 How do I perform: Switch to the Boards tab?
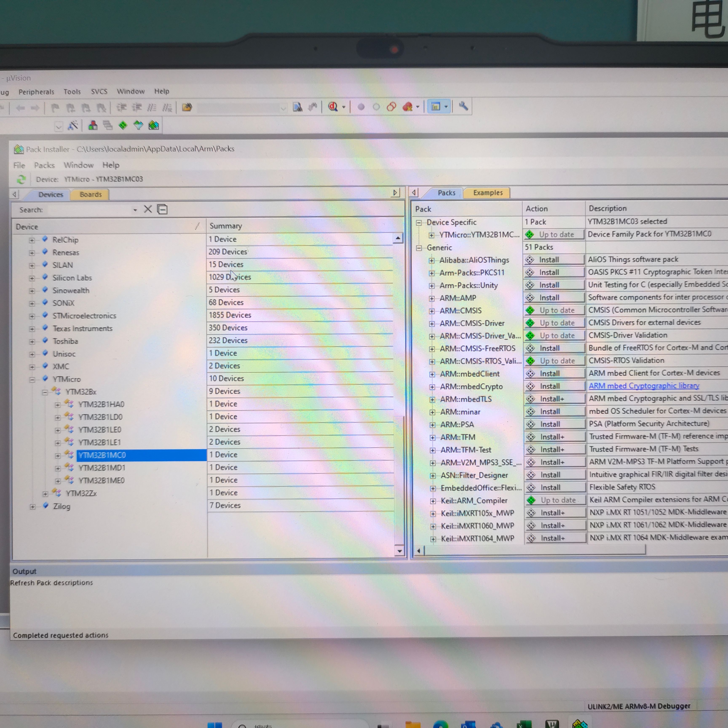click(x=91, y=194)
